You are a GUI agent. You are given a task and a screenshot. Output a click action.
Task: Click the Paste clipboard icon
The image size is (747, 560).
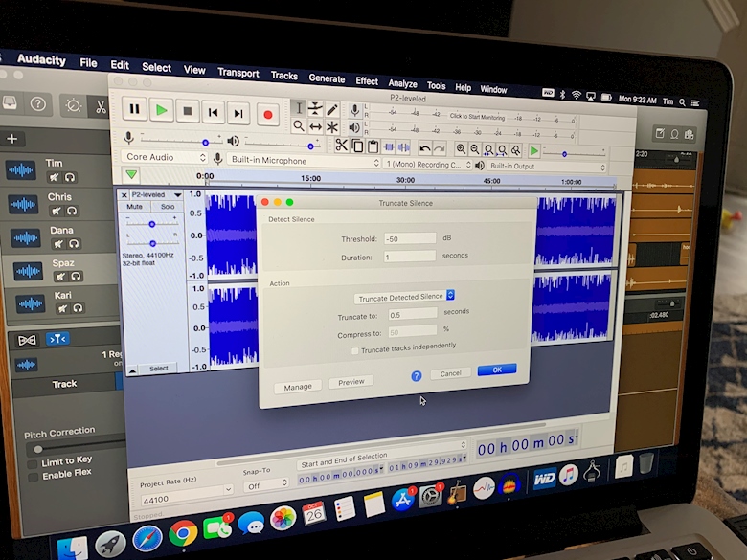pyautogui.click(x=373, y=146)
